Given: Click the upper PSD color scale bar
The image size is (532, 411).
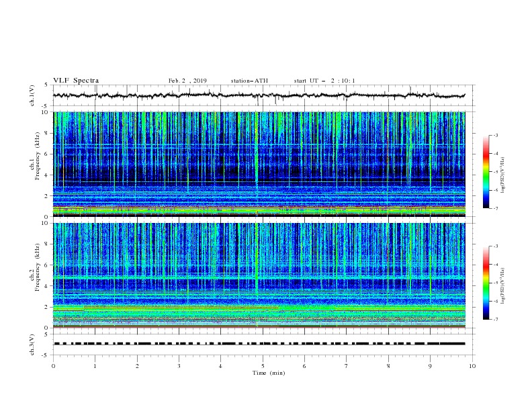Looking at the screenshot, I should pyautogui.click(x=486, y=172).
